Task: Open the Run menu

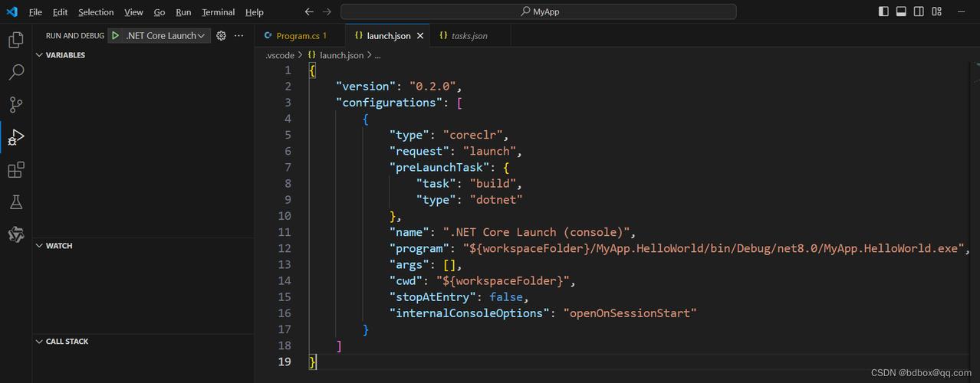Action: click(183, 12)
